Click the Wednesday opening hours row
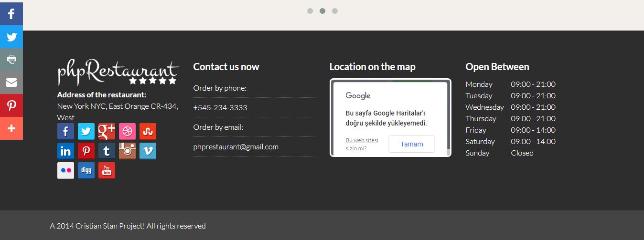 511,107
